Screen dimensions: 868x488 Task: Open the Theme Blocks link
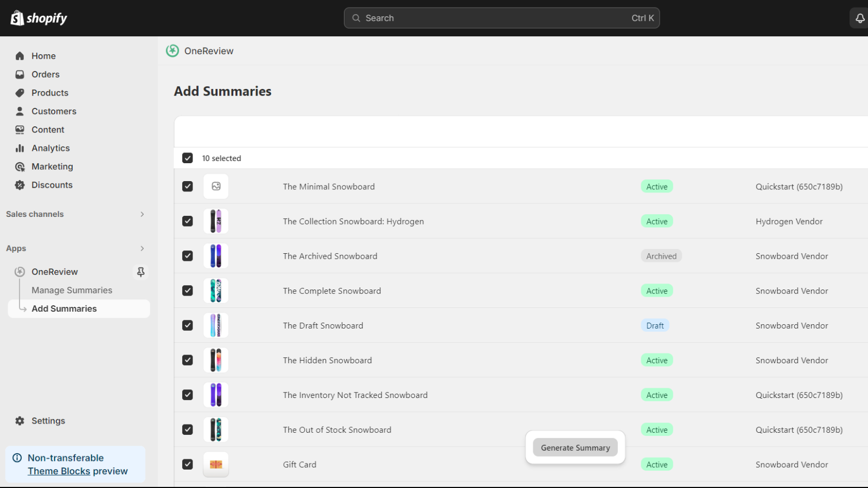coord(59,471)
